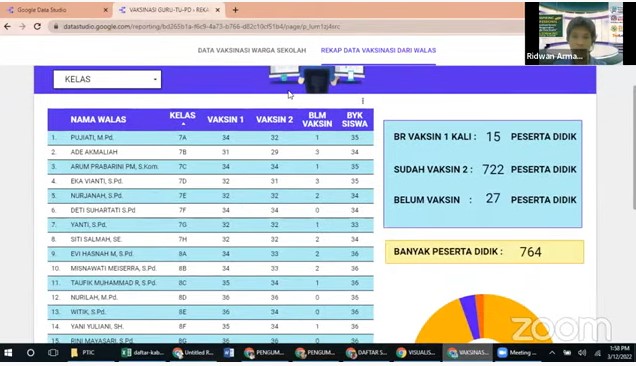Open a new browser tab with plus icon

tap(235, 10)
